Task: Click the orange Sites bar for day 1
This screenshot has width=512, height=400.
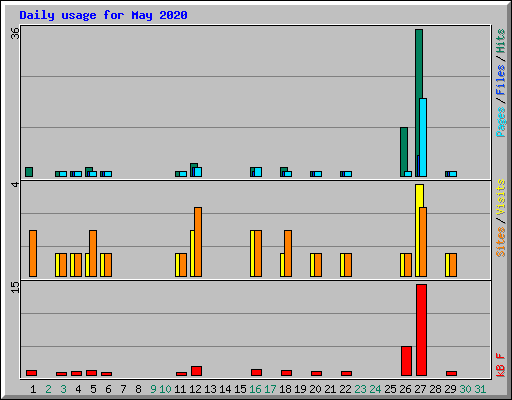Action: (x=33, y=253)
